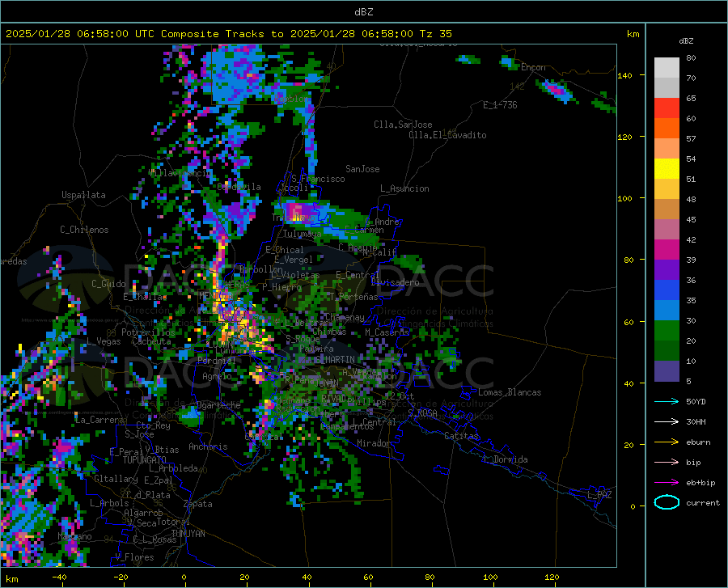This screenshot has width=728, height=588.
Task: Click the '-40' tick on bottom axis
Action: point(59,577)
